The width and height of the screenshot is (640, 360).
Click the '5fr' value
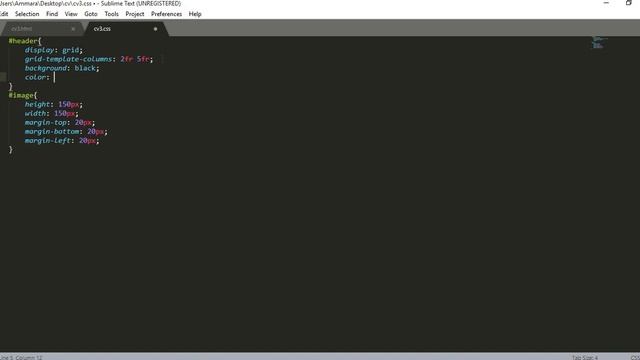[x=143, y=59]
